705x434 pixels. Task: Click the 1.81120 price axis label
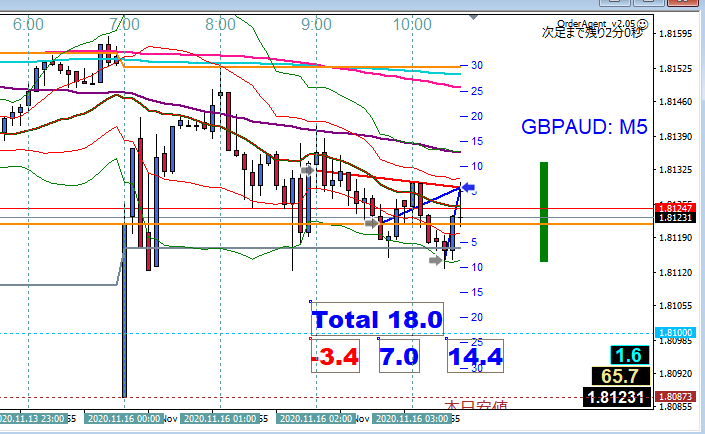click(x=675, y=273)
